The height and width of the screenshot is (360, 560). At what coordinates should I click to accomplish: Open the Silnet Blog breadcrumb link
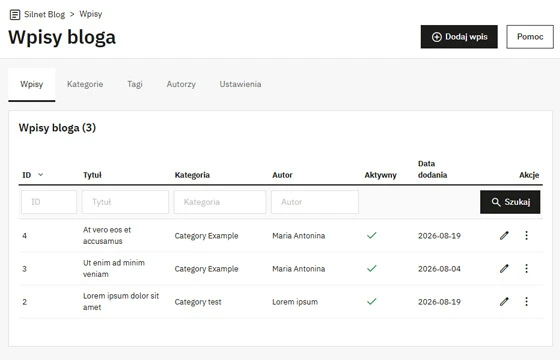[45, 14]
